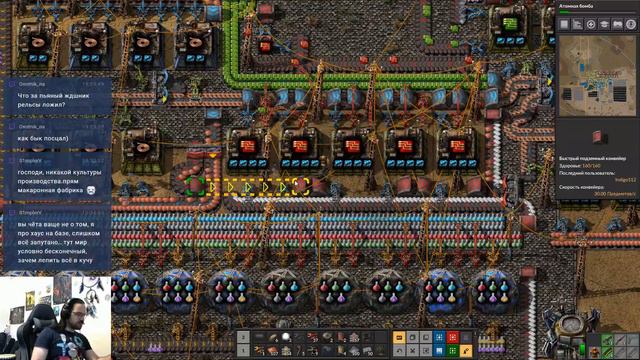Viewport: 640px width, 360px height.
Task: Open the blue blueprint book shortcut
Action: click(x=439, y=350)
